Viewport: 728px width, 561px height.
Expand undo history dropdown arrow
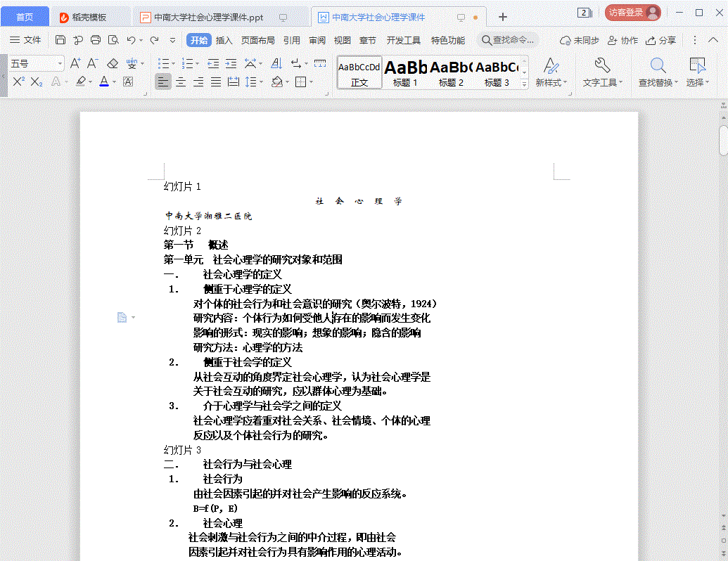tap(141, 40)
